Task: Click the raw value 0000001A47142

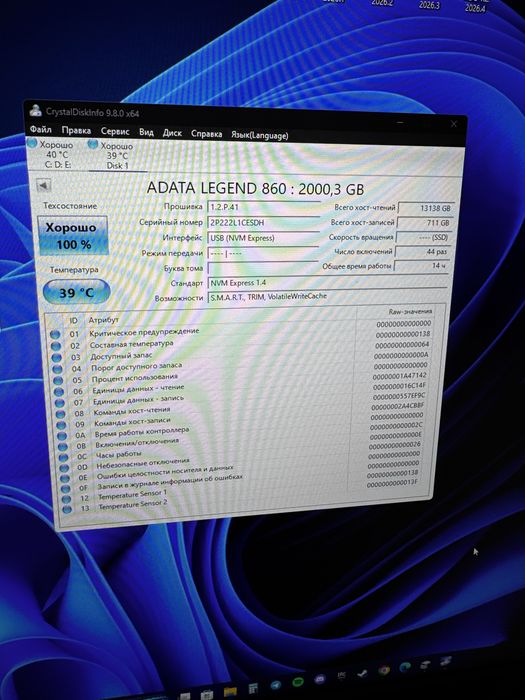Action: point(399,376)
